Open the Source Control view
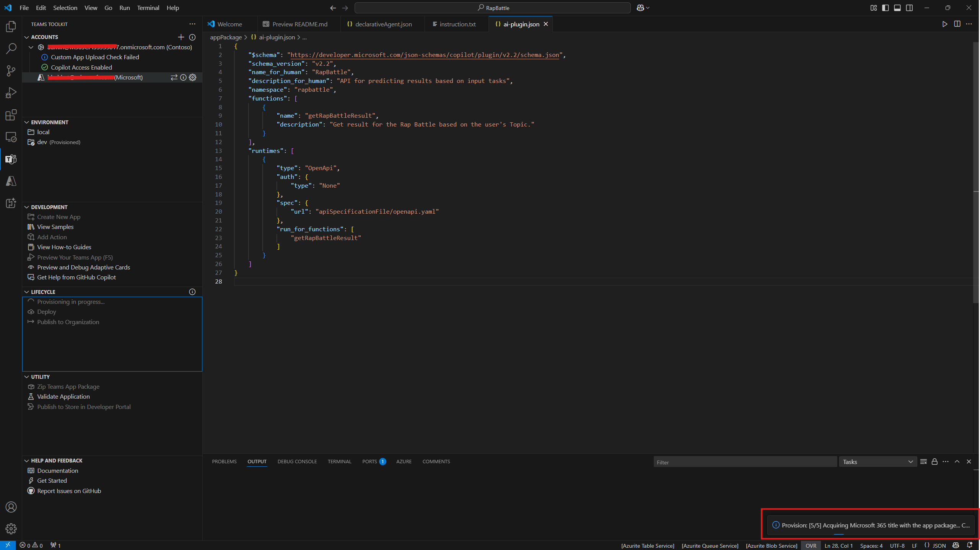980x550 pixels. click(x=11, y=71)
